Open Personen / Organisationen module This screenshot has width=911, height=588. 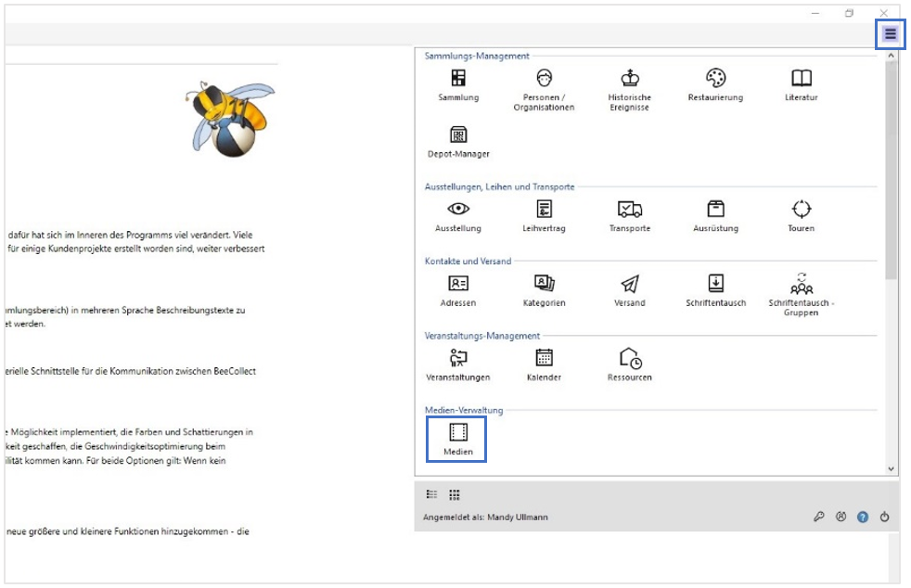(544, 79)
